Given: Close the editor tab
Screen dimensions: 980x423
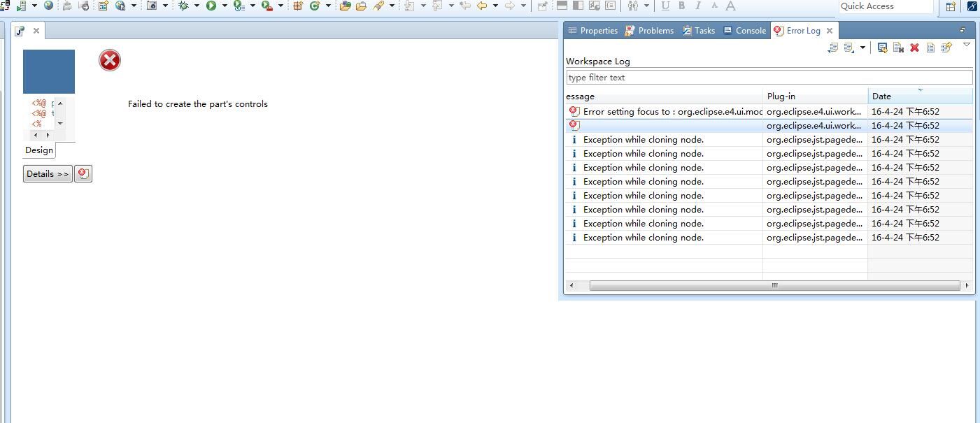Looking at the screenshot, I should pos(36,31).
